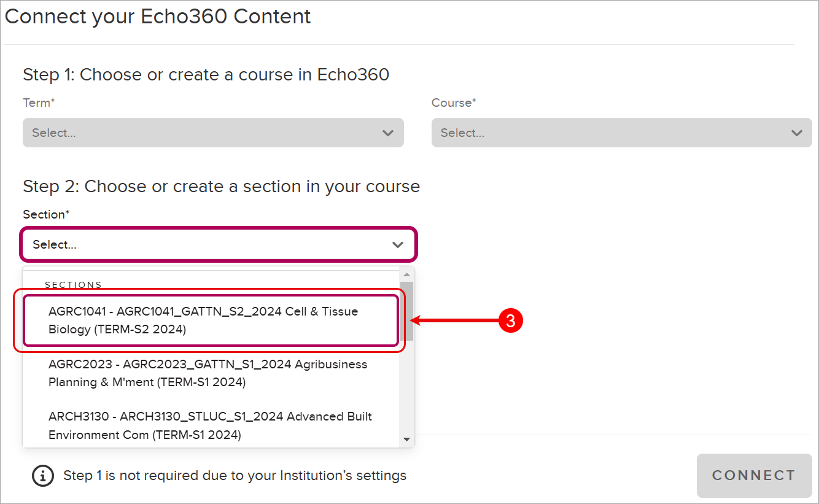
Task: Click the 'Step 1 is not required' note
Action: click(235, 475)
